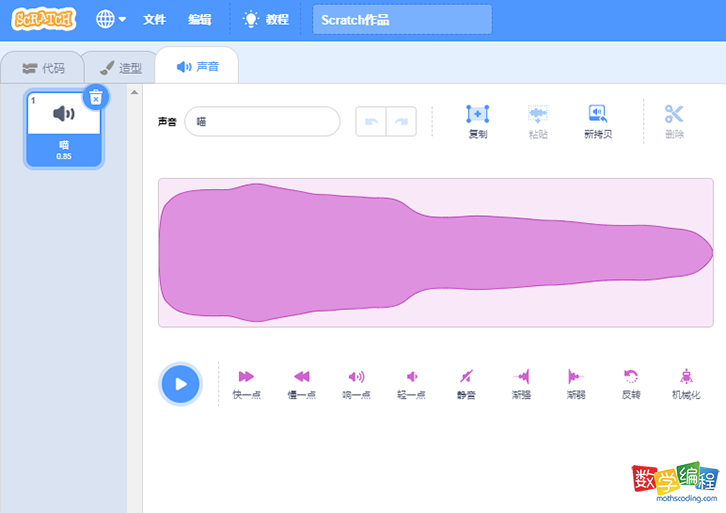This screenshot has height=513, width=726.
Task: Play the sound
Action: point(181,384)
